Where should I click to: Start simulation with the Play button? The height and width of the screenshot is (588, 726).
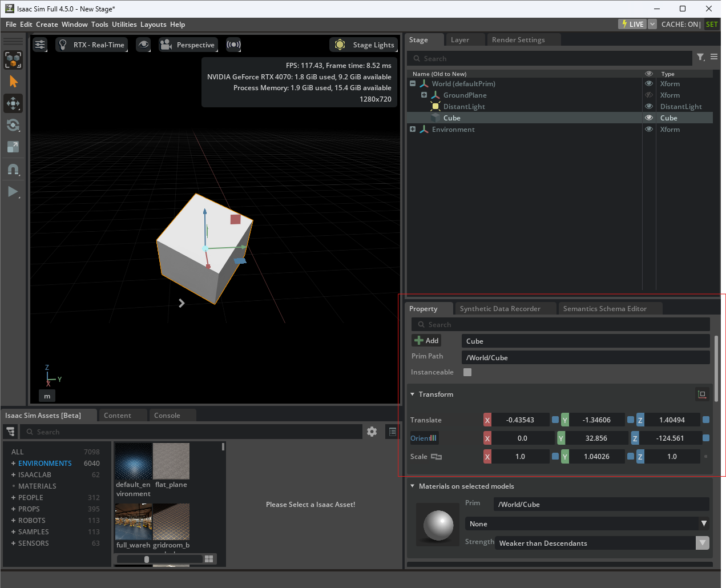(x=13, y=191)
